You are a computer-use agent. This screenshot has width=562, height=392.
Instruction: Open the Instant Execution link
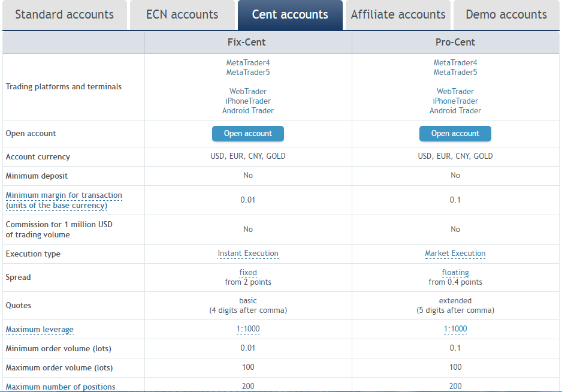(x=248, y=254)
